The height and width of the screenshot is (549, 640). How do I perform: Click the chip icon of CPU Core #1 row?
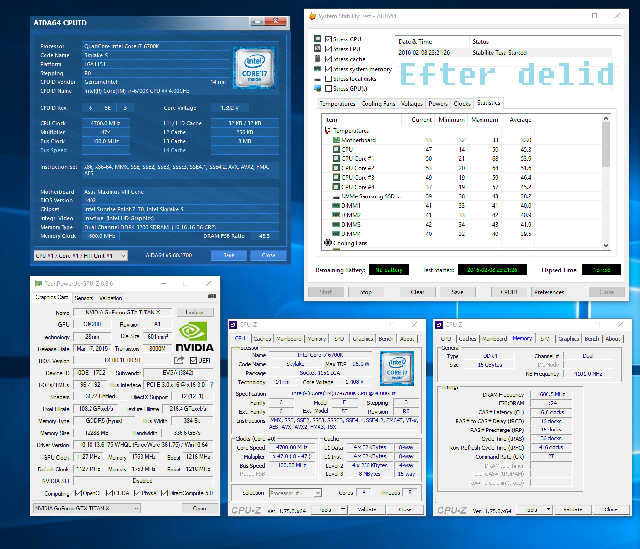point(336,159)
